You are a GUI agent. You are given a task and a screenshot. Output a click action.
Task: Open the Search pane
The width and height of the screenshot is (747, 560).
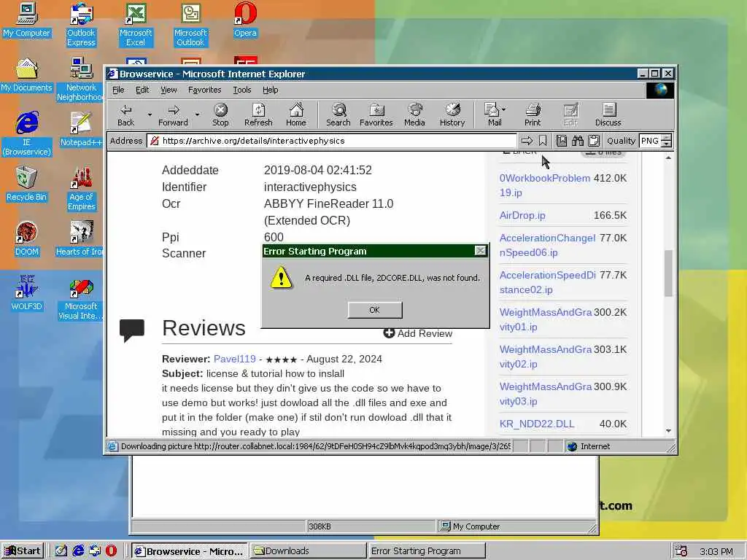coord(338,114)
